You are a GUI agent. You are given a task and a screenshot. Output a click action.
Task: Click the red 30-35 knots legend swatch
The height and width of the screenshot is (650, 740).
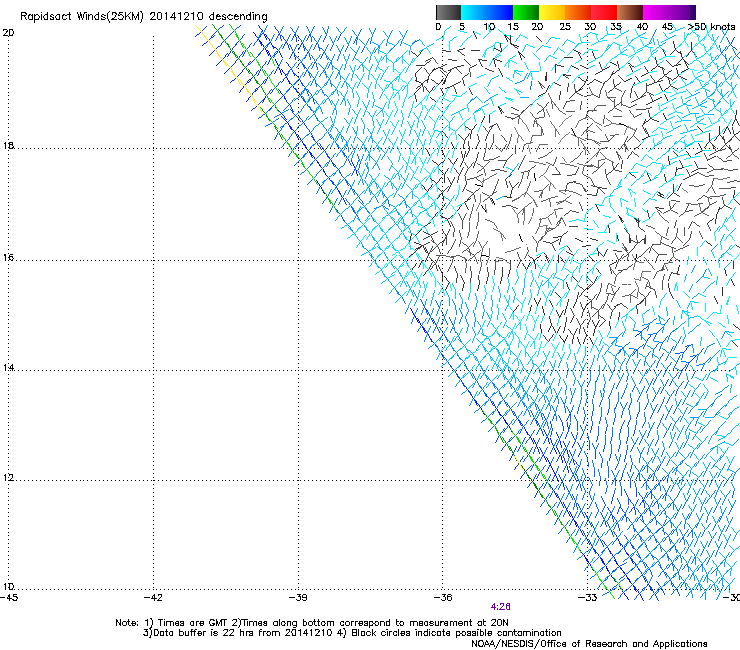point(604,12)
